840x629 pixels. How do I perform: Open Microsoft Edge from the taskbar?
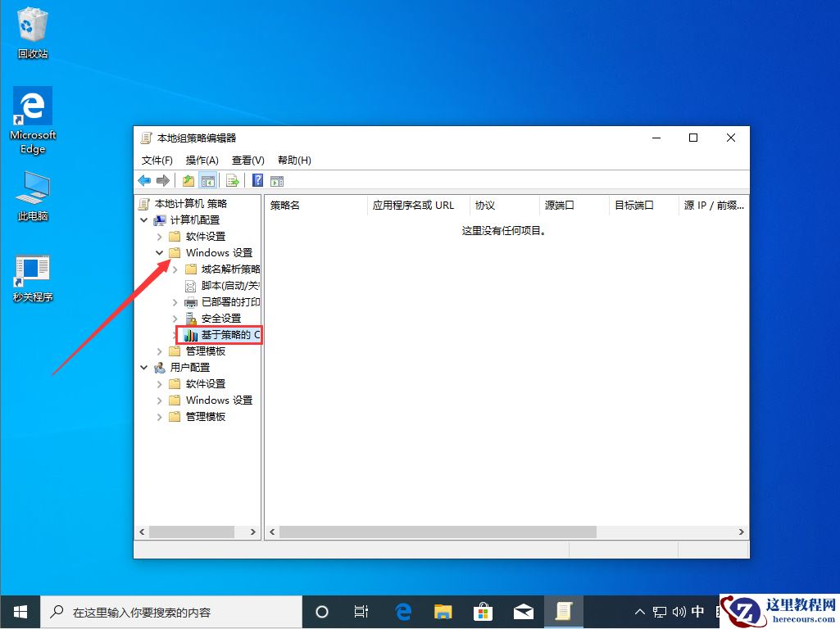coord(402,612)
